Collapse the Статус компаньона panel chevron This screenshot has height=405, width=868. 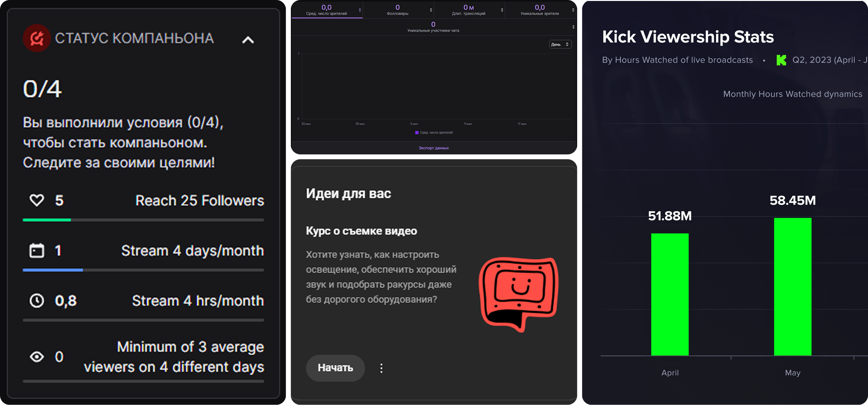(248, 40)
